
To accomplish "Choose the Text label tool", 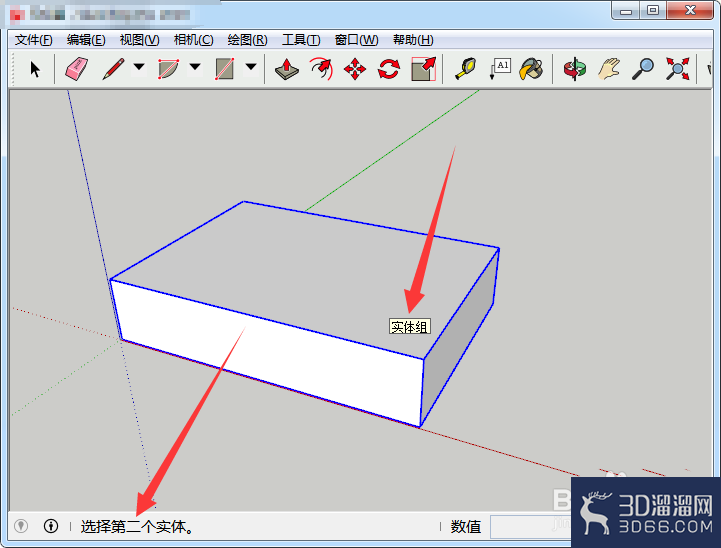I will pyautogui.click(x=500, y=69).
